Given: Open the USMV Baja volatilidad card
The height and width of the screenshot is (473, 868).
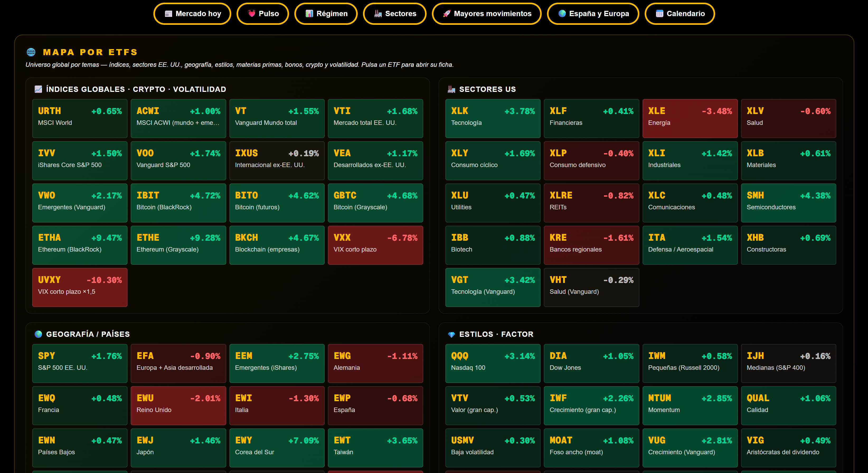Looking at the screenshot, I should click(493, 448).
